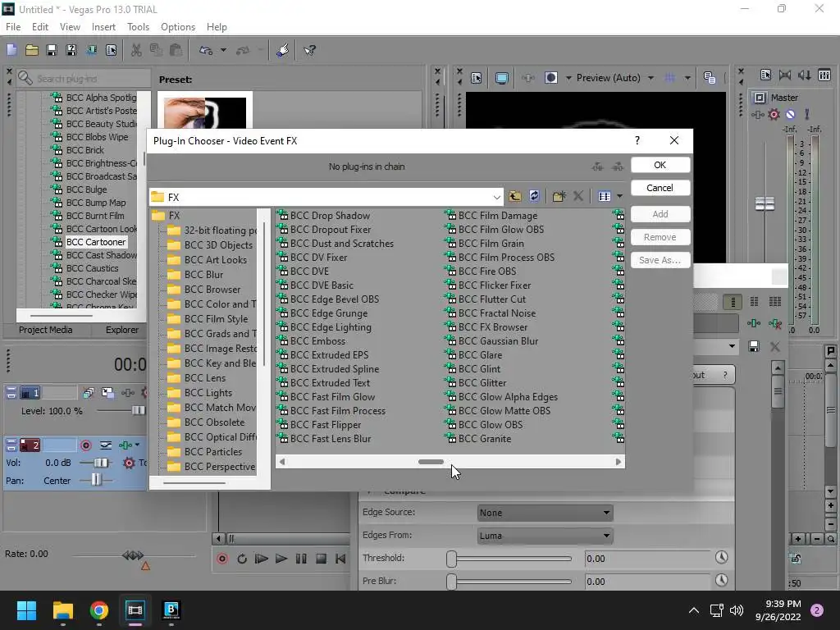
Task: Click Go to Start transport button
Action: pos(340,559)
